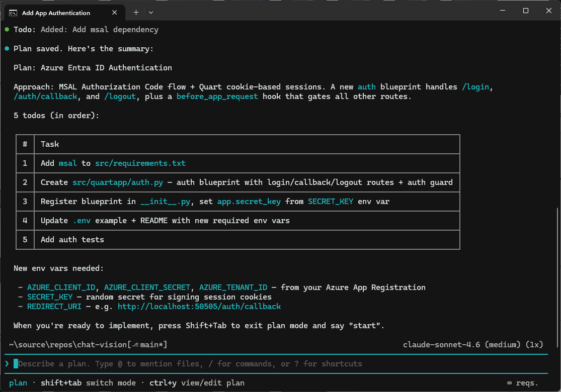Viewport: 561px width, 392px height.
Task: Open the tab list dropdown chevron
Action: (150, 12)
